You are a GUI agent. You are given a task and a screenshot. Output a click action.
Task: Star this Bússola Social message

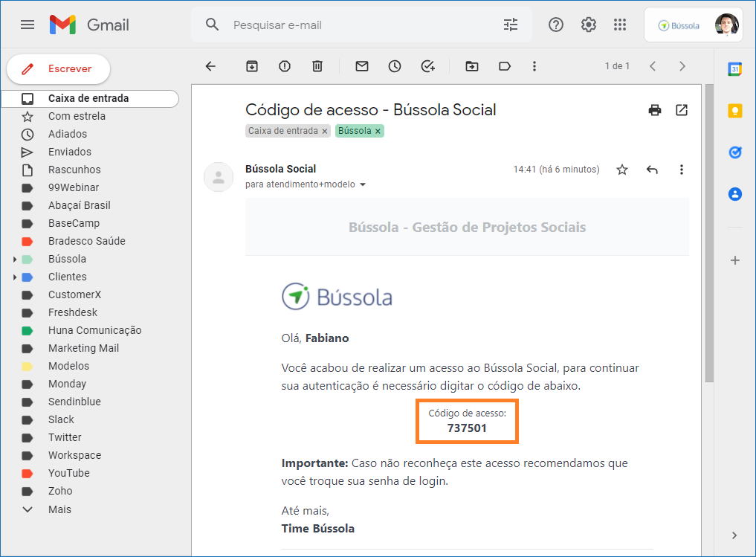(x=622, y=170)
